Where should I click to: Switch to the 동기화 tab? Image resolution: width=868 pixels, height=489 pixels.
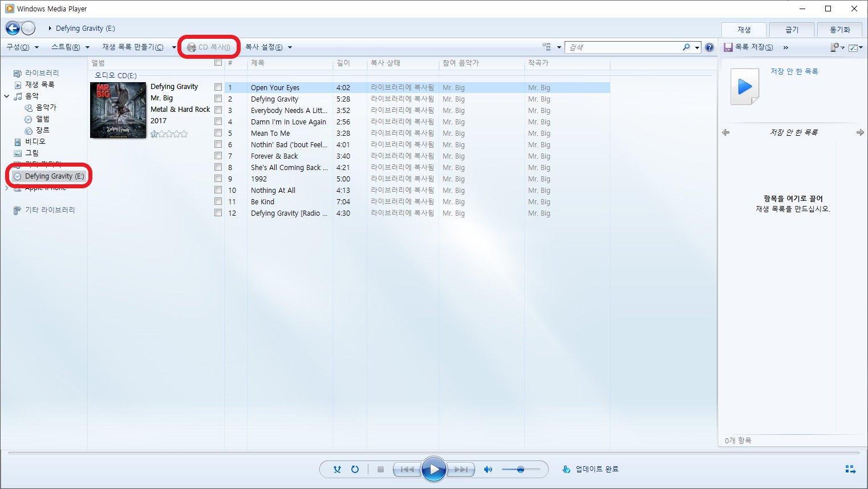[840, 30]
